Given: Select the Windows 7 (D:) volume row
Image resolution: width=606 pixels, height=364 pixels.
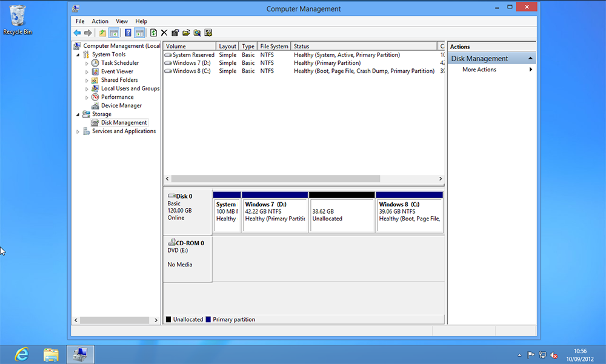Looking at the screenshot, I should [304, 63].
